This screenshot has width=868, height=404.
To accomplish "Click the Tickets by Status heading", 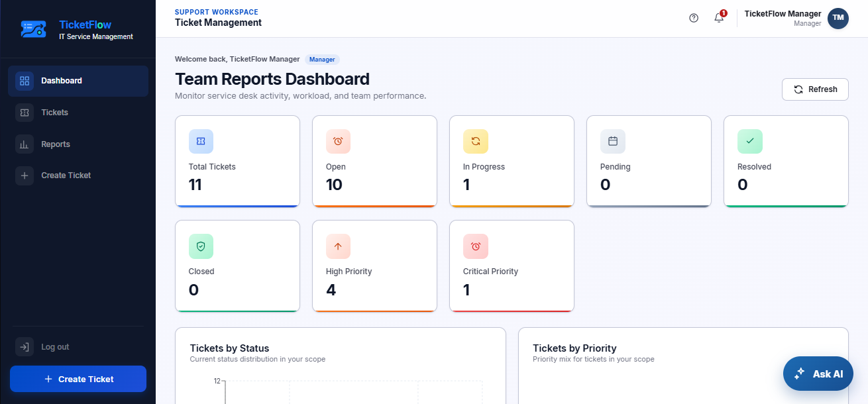I will (229, 348).
